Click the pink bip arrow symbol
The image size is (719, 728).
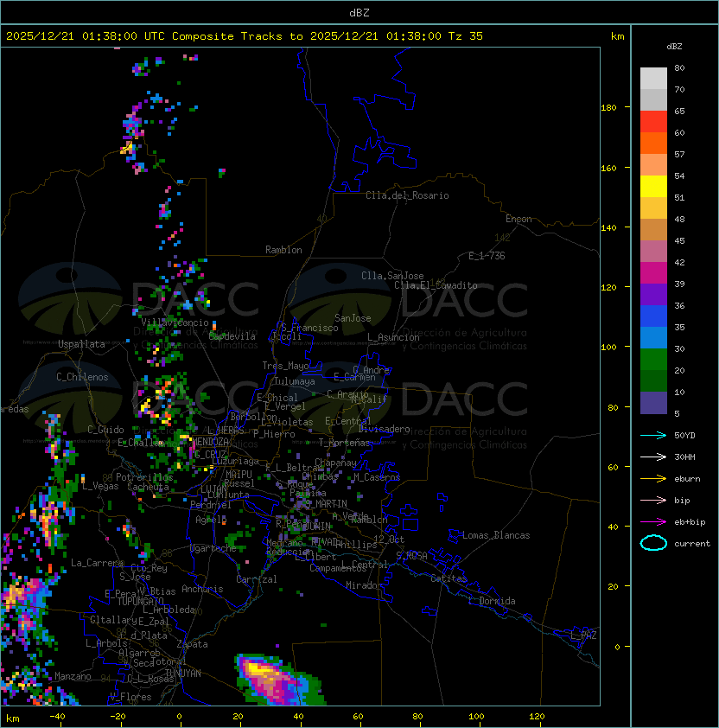point(653,500)
